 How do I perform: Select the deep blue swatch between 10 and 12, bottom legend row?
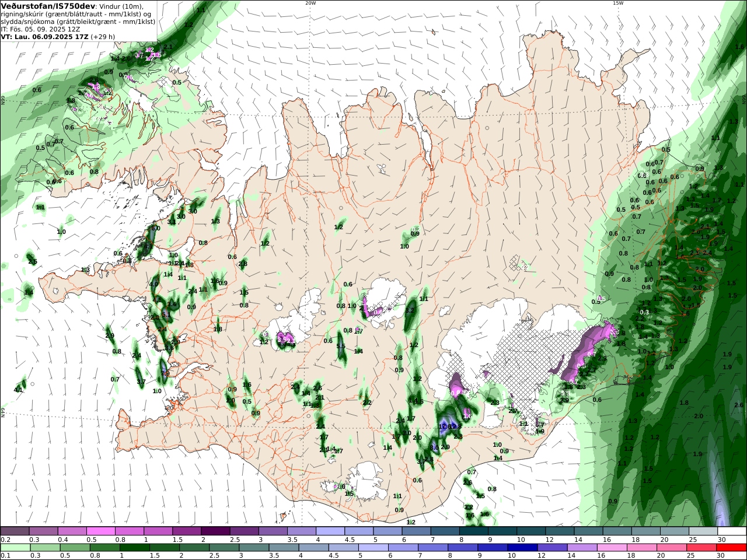click(521, 548)
